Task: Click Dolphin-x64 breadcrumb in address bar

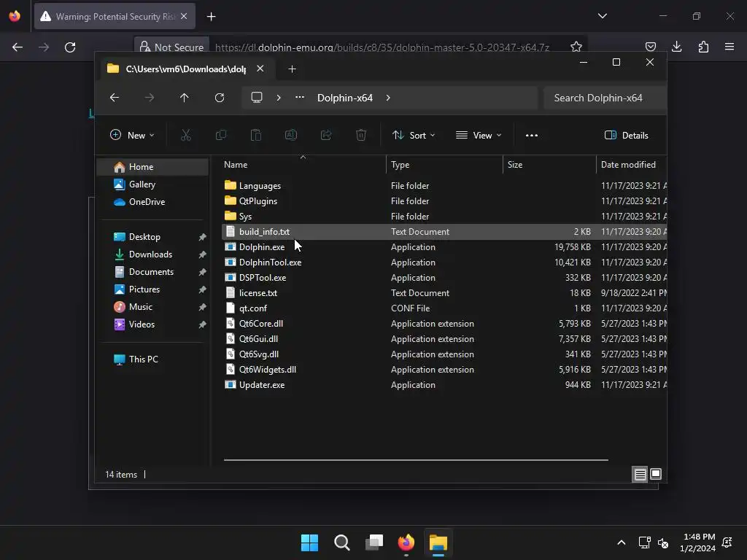Action: 345,98
